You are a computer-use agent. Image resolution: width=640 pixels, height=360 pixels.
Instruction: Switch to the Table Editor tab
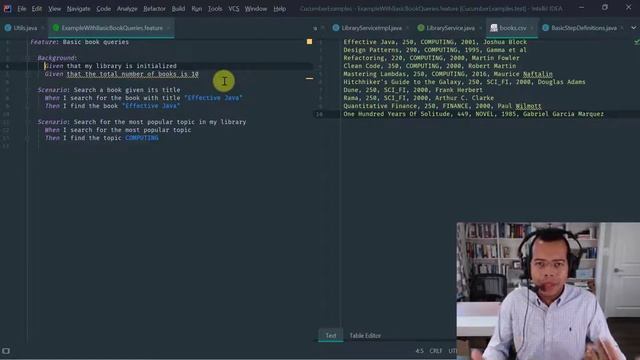click(365, 336)
